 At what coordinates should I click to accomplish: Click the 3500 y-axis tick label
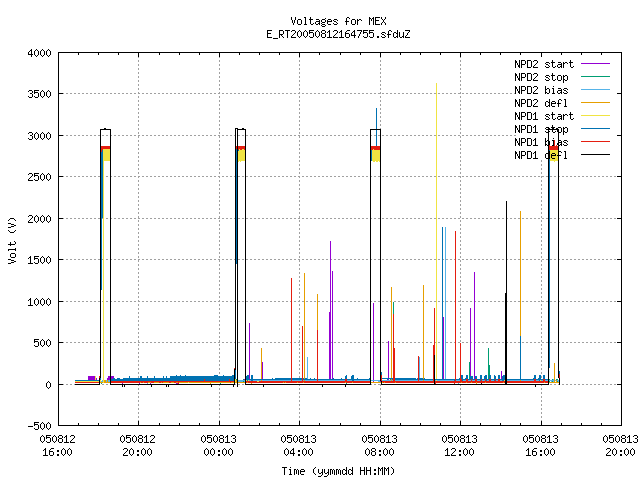[40, 94]
